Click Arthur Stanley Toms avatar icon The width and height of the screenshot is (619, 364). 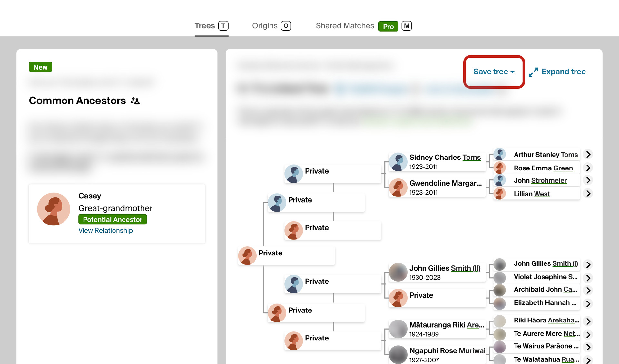point(499,155)
